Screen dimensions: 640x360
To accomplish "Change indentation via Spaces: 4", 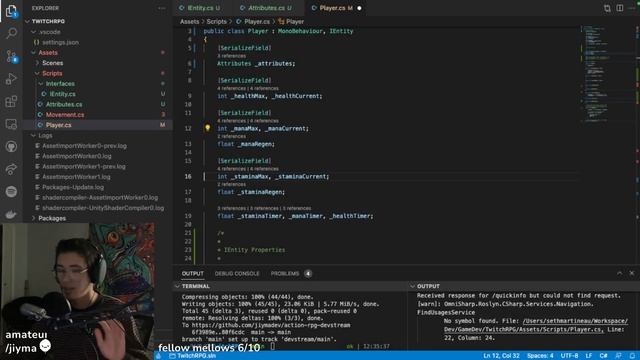I will pyautogui.click(x=540, y=356).
